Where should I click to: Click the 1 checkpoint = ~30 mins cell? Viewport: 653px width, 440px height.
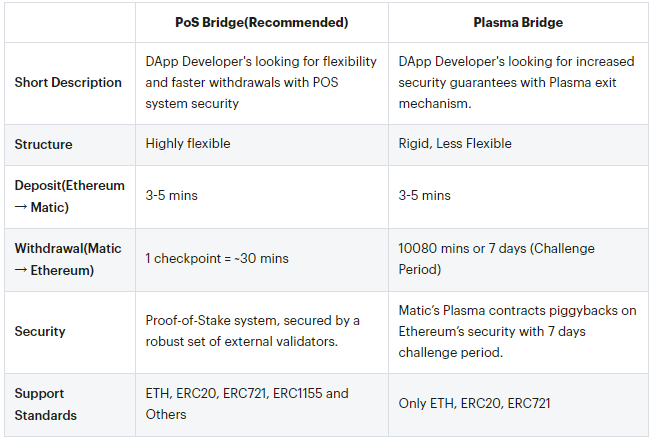click(217, 259)
